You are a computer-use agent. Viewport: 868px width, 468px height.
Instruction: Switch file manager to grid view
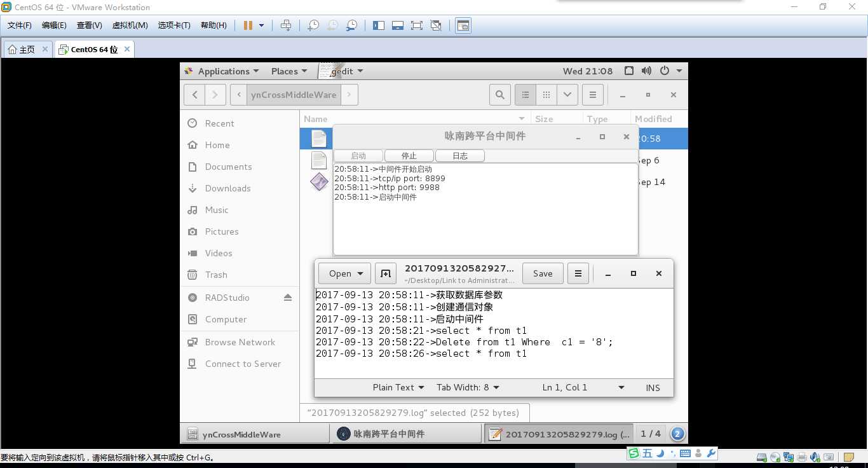[546, 95]
